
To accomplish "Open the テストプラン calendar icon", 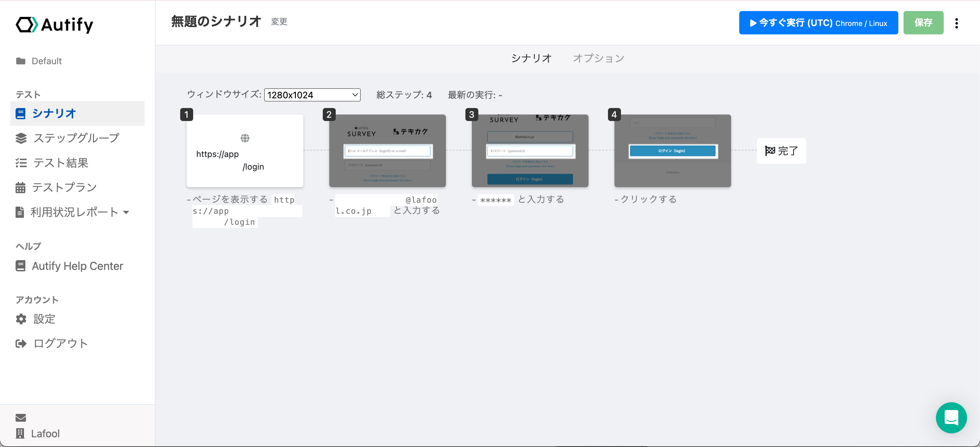I will coord(21,187).
